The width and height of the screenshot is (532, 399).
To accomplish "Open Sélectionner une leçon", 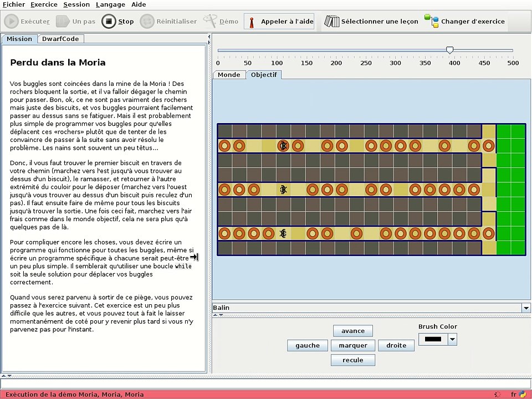I will tap(371, 22).
